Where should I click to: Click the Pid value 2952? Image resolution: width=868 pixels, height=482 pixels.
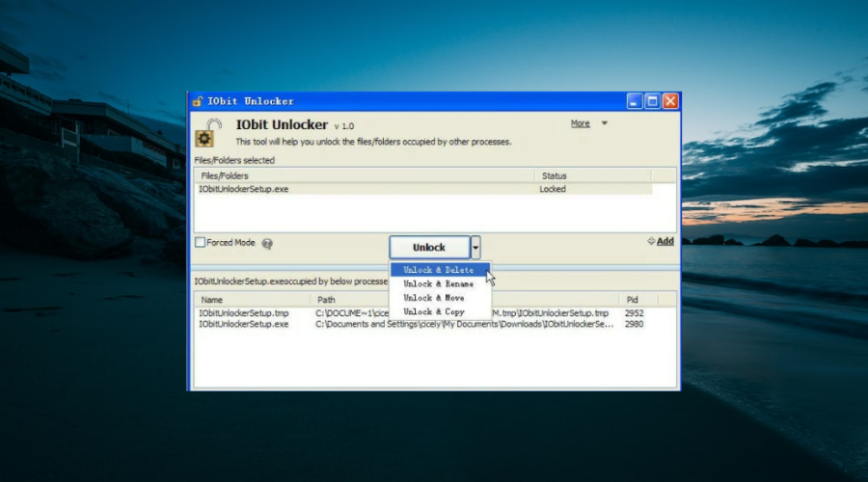tap(634, 312)
